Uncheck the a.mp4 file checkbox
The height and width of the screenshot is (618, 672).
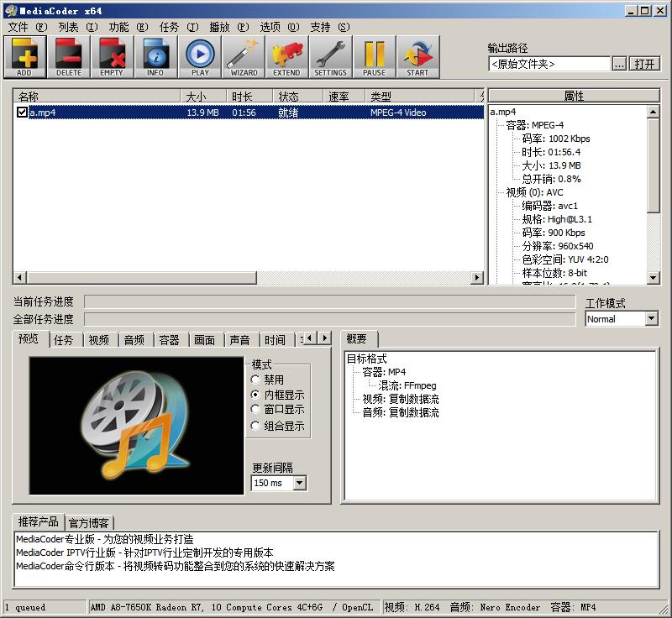point(22,113)
